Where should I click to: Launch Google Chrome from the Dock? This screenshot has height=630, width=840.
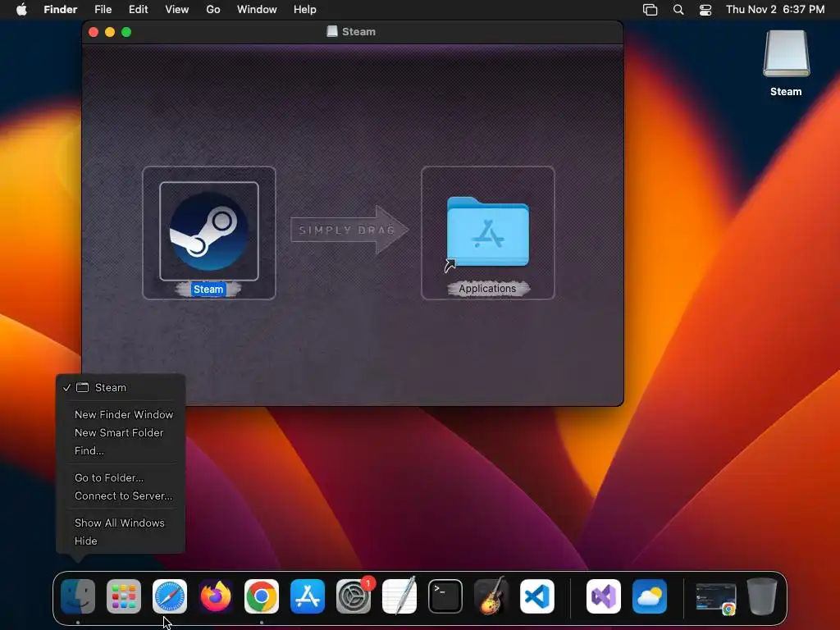262,596
